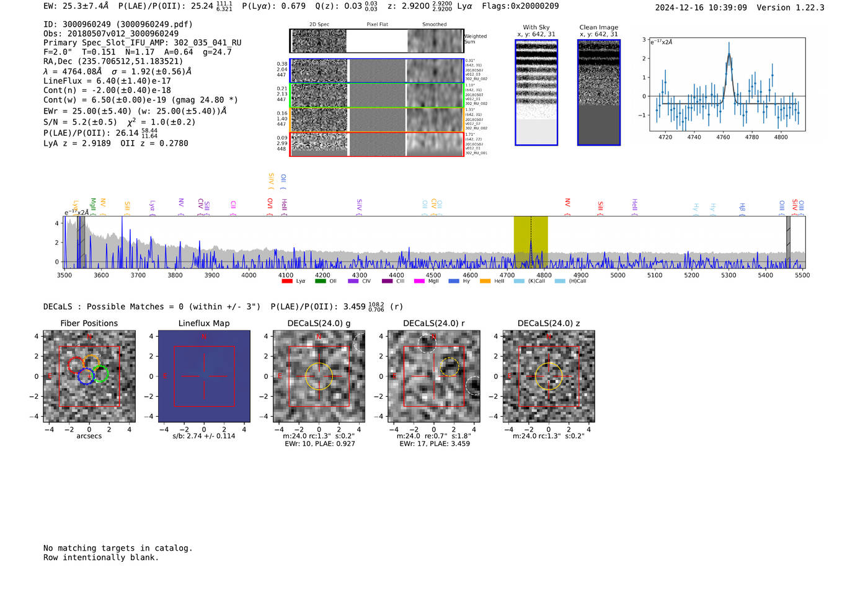Click the Hβ line label above spectrum
This screenshot has width=868, height=591.
click(742, 207)
